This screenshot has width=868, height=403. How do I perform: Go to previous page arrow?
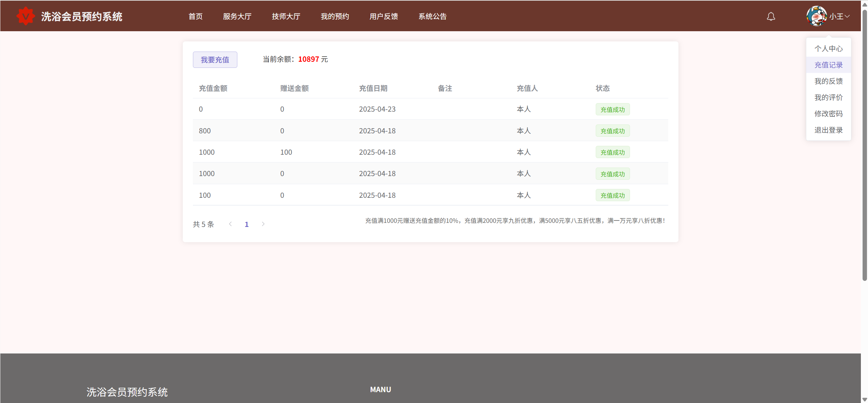click(x=230, y=224)
